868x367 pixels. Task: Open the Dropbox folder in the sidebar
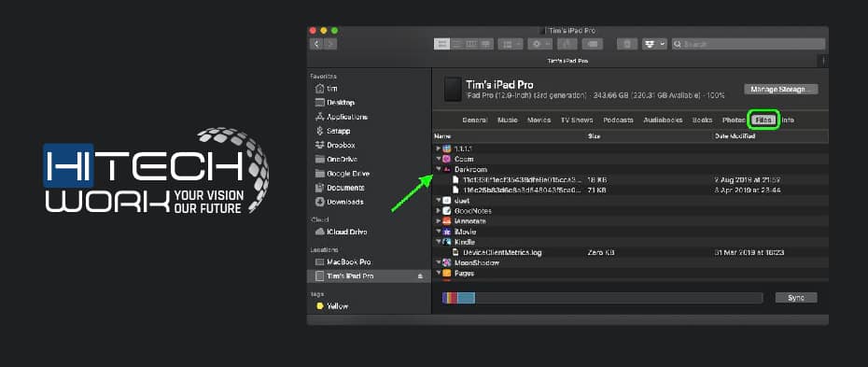click(x=335, y=145)
